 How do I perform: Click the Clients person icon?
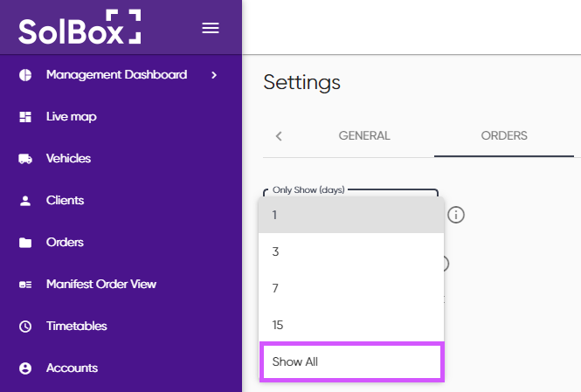tap(25, 201)
